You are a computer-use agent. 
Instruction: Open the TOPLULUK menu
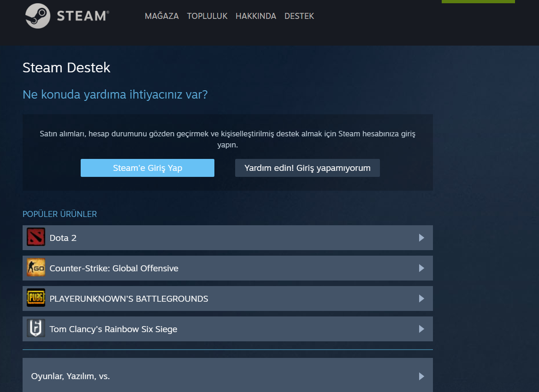coord(207,16)
